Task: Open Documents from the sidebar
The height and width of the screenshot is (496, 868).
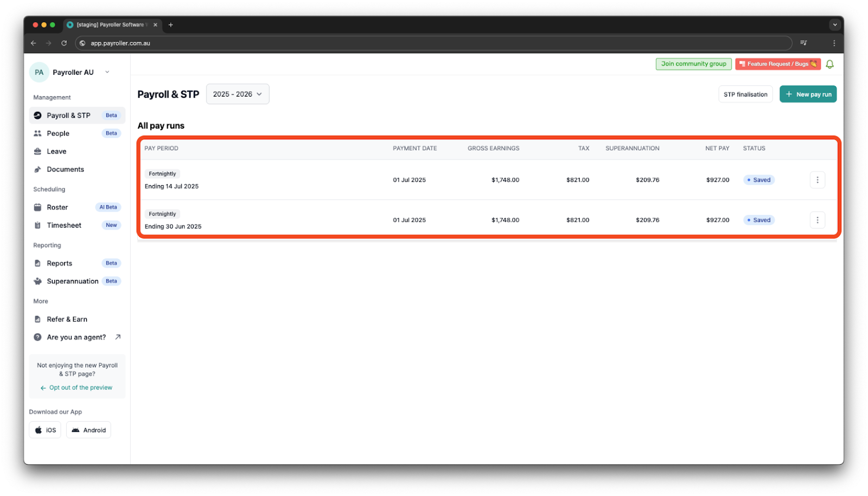Action: point(77,169)
